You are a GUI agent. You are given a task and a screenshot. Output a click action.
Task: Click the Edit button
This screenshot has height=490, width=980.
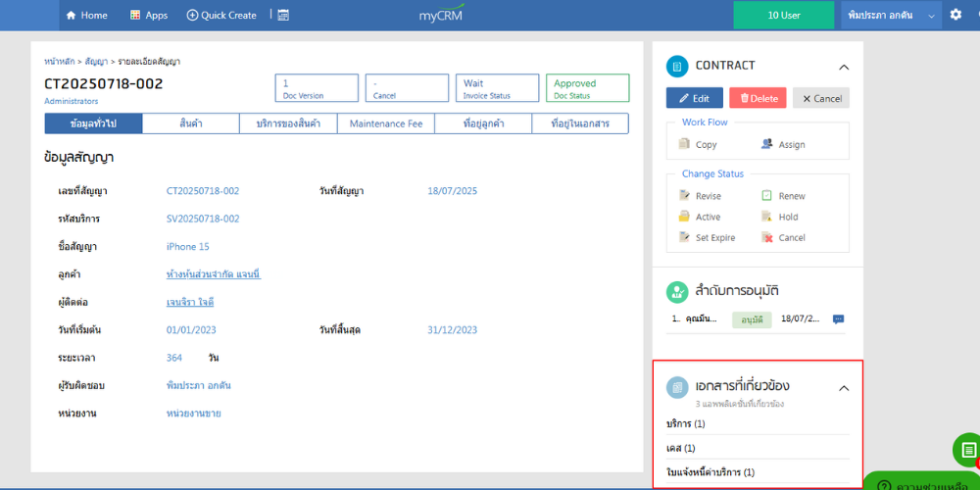[694, 98]
